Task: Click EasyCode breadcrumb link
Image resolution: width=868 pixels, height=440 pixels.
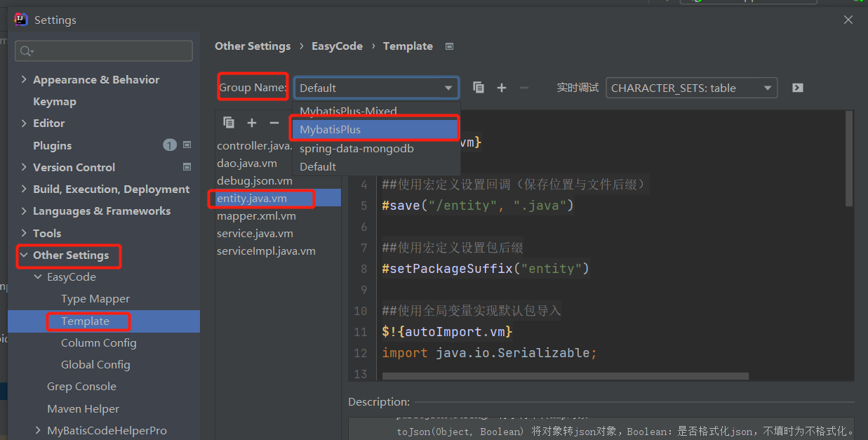Action: (337, 46)
